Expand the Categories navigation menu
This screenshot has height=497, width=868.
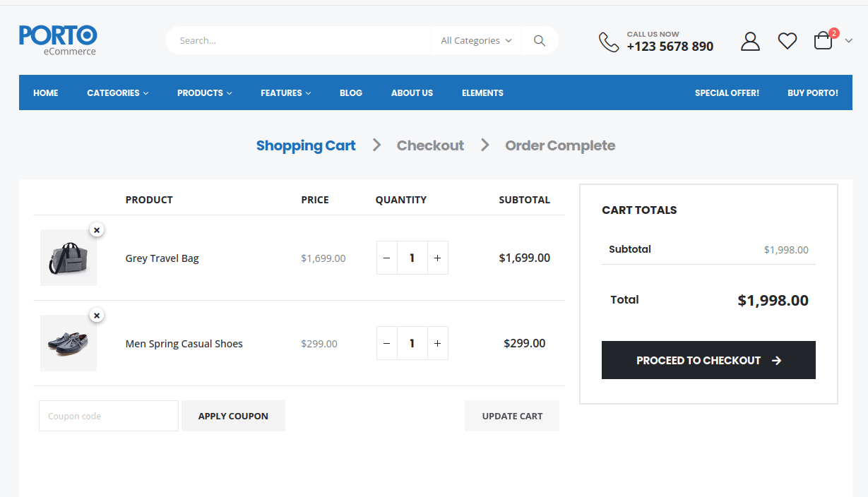(117, 92)
